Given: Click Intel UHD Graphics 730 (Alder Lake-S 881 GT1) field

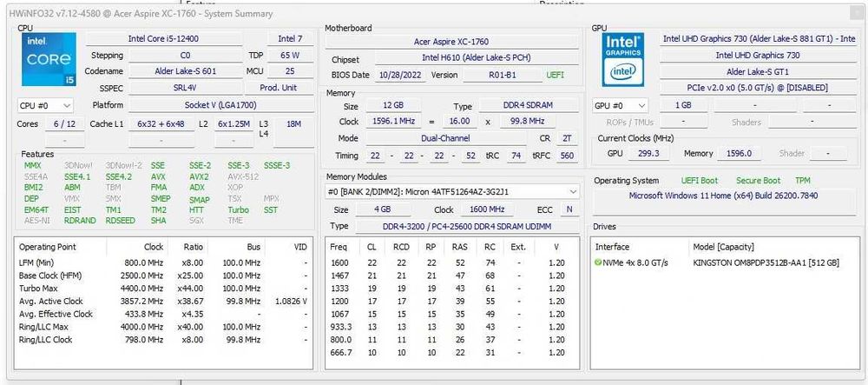Looking at the screenshot, I should [759, 39].
